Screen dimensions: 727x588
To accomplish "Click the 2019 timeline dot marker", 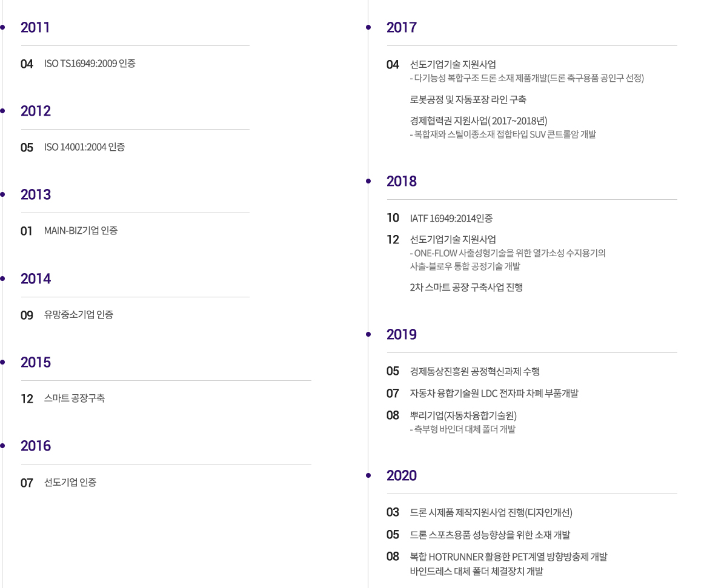I will (x=368, y=334).
